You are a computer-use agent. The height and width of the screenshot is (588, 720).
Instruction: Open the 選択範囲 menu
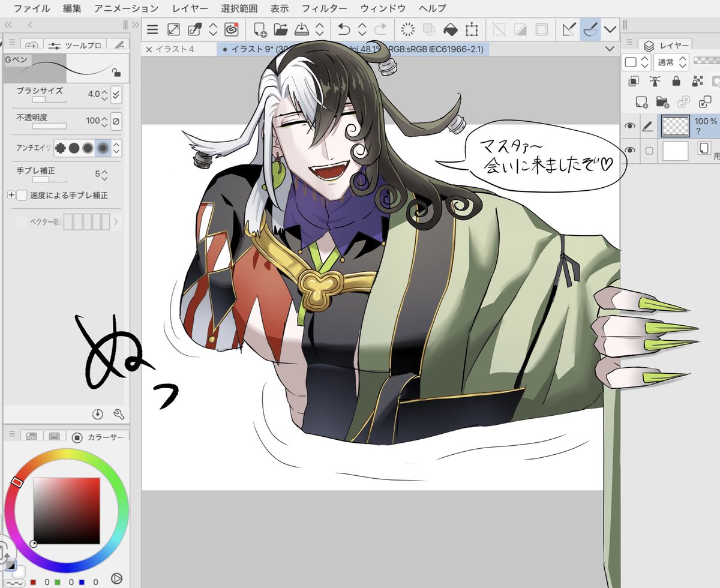(239, 8)
